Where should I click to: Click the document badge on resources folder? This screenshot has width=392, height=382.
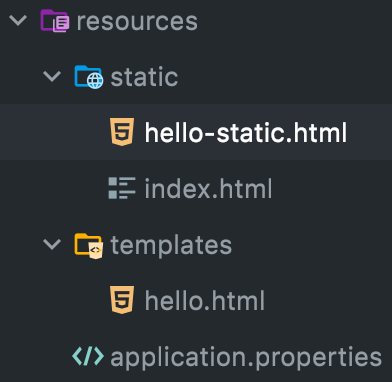[61, 24]
